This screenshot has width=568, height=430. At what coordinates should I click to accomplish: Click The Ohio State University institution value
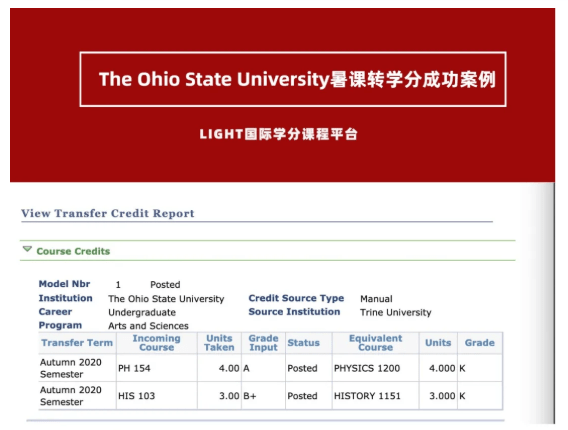(166, 299)
